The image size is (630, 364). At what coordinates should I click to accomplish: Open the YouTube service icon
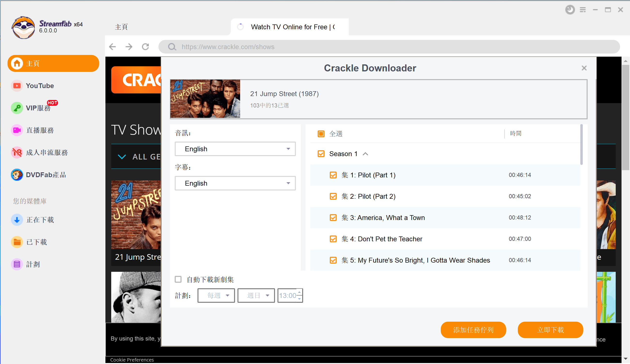click(x=17, y=86)
